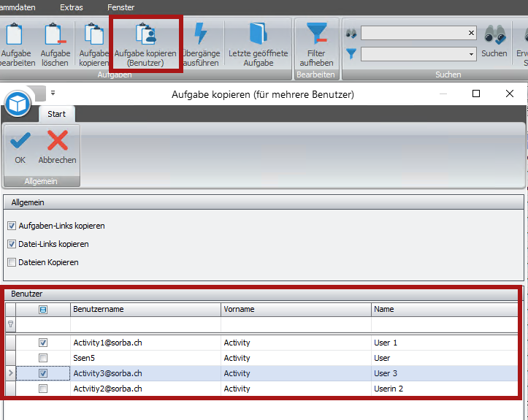Close the Aufgabe kopieren dialog
The image size is (528, 420).
click(x=510, y=93)
